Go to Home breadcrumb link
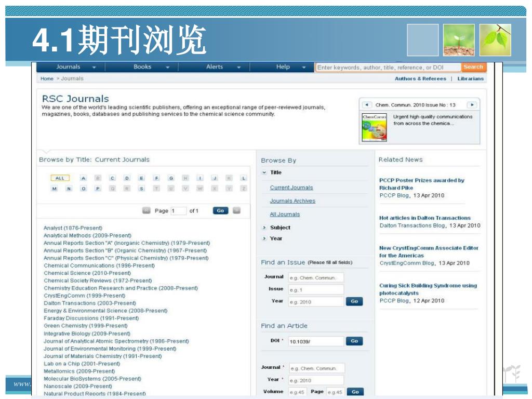This screenshot has width=532, height=399. tap(47, 78)
